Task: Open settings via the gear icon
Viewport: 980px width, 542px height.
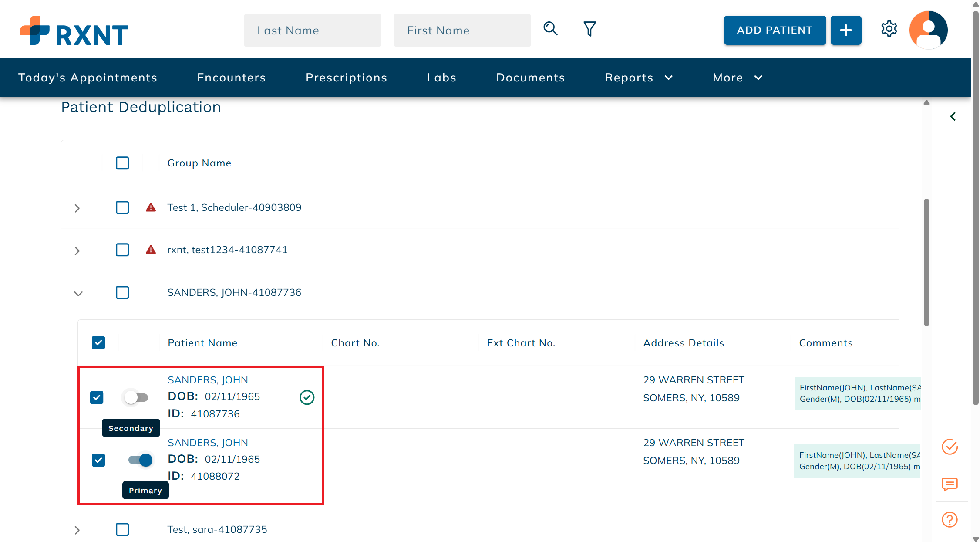Action: 889,29
